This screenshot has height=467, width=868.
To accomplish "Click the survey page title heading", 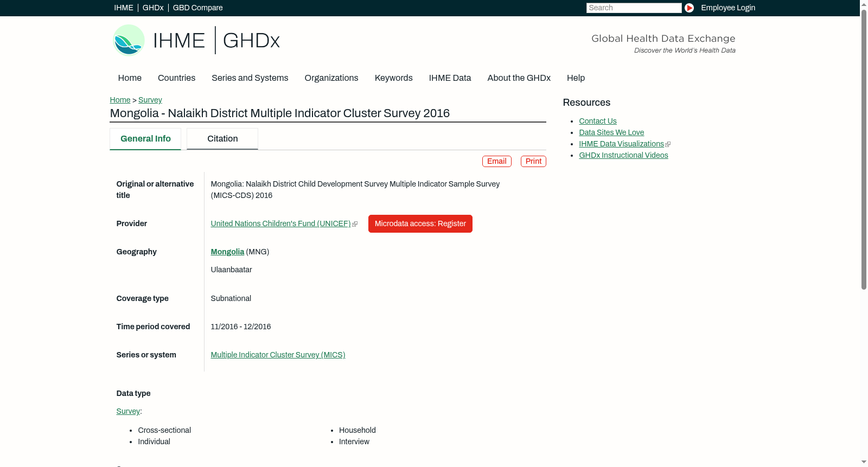I will [279, 113].
